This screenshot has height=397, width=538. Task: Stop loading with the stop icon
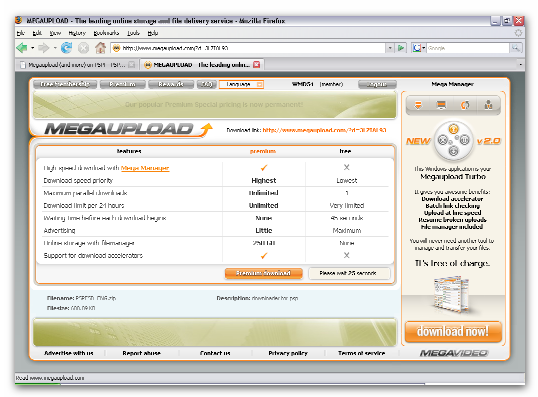pyautogui.click(x=83, y=48)
